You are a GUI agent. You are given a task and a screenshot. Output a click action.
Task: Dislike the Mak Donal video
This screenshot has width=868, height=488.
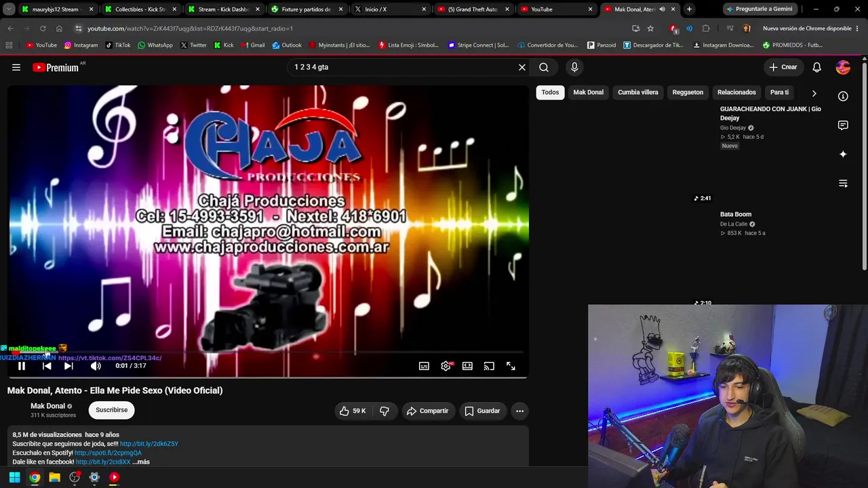(x=384, y=411)
